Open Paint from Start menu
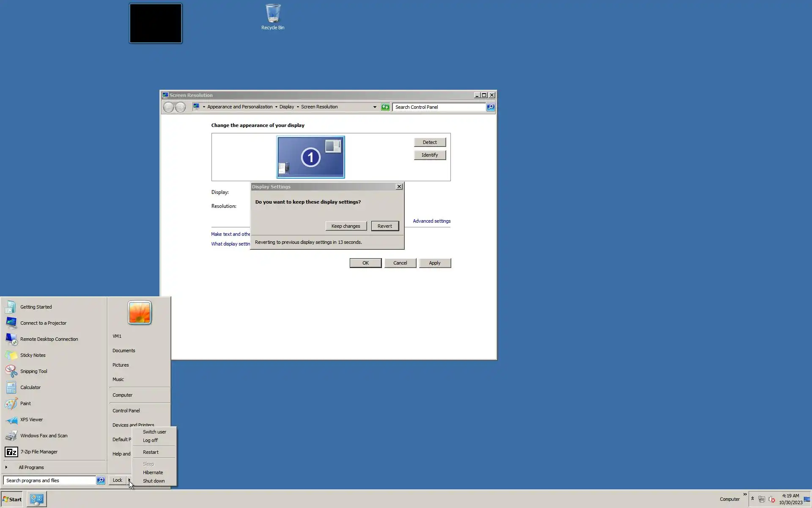Image resolution: width=812 pixels, height=508 pixels. click(x=25, y=403)
